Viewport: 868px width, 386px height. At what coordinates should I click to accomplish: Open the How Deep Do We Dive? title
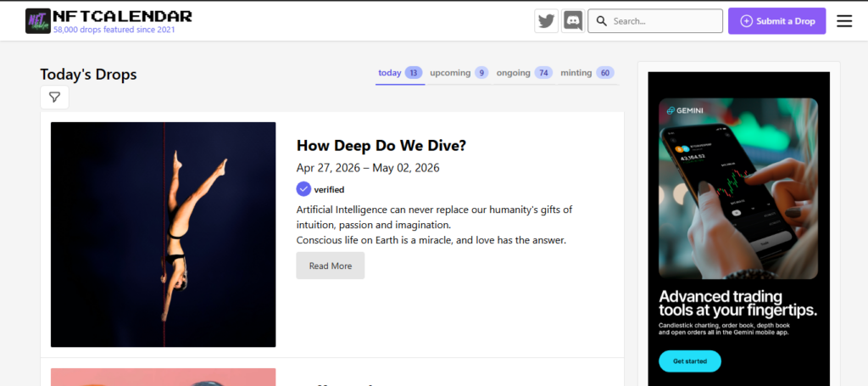pos(381,146)
